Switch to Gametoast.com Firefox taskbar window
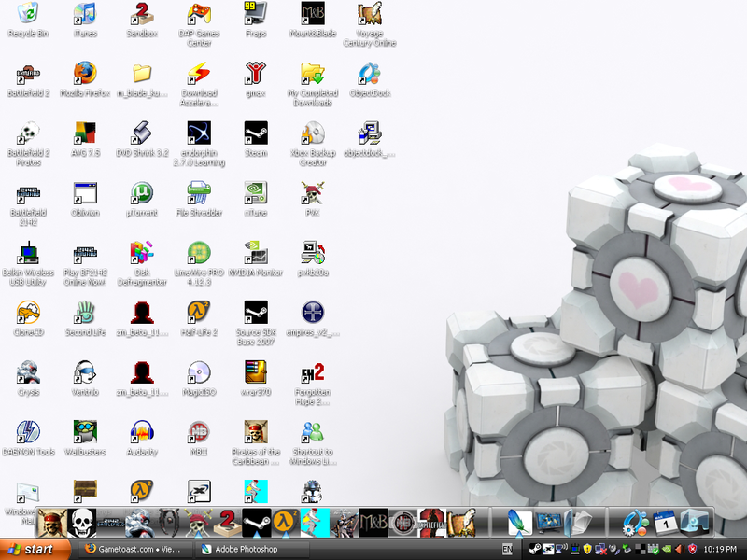Screen dimensions: 747x560 click(x=134, y=549)
